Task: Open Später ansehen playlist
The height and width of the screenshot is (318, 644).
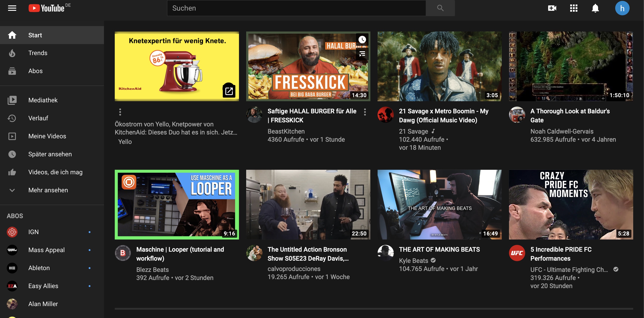Action: click(50, 154)
